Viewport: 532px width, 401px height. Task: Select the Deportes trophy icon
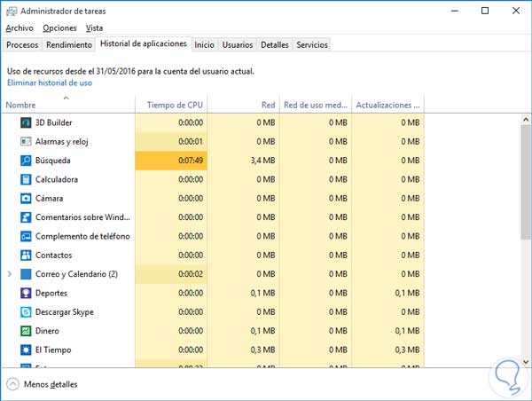click(x=26, y=294)
